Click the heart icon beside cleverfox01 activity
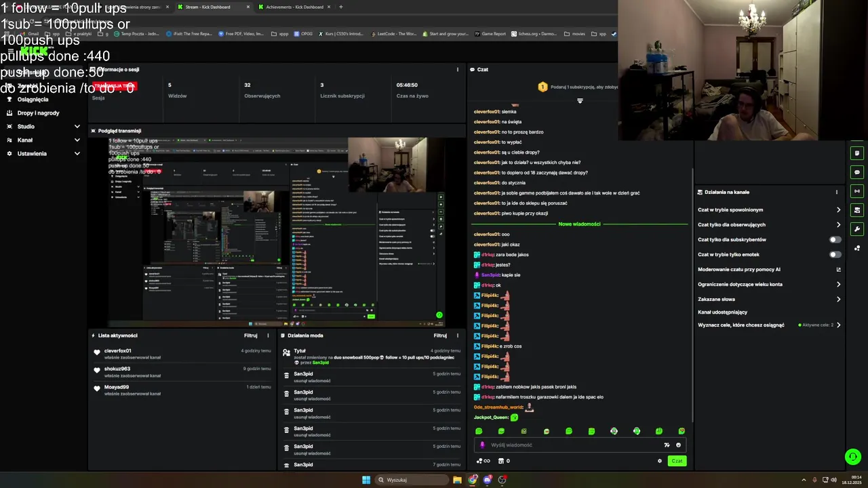The width and height of the screenshot is (868, 488). click(97, 352)
